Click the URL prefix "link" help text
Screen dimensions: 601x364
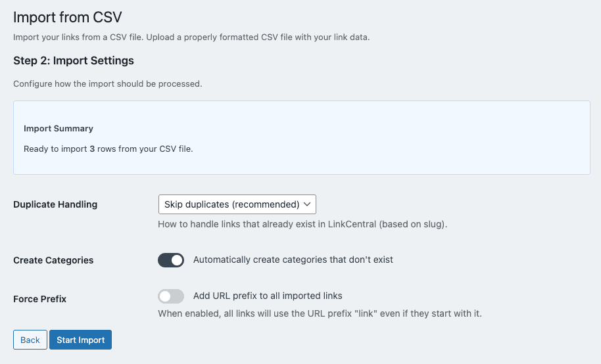tap(320, 313)
